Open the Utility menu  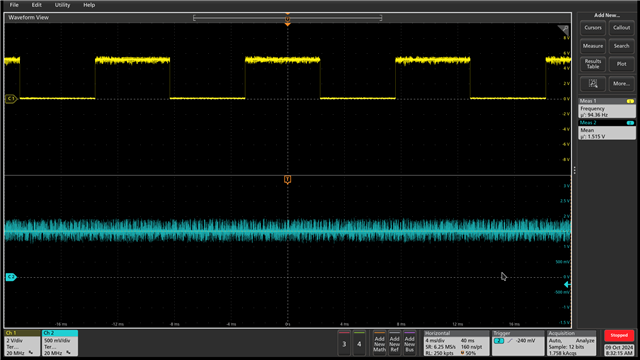[x=62, y=5]
